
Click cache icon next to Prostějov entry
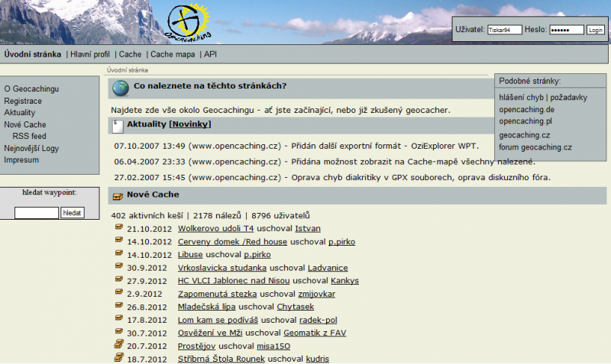[119, 345]
